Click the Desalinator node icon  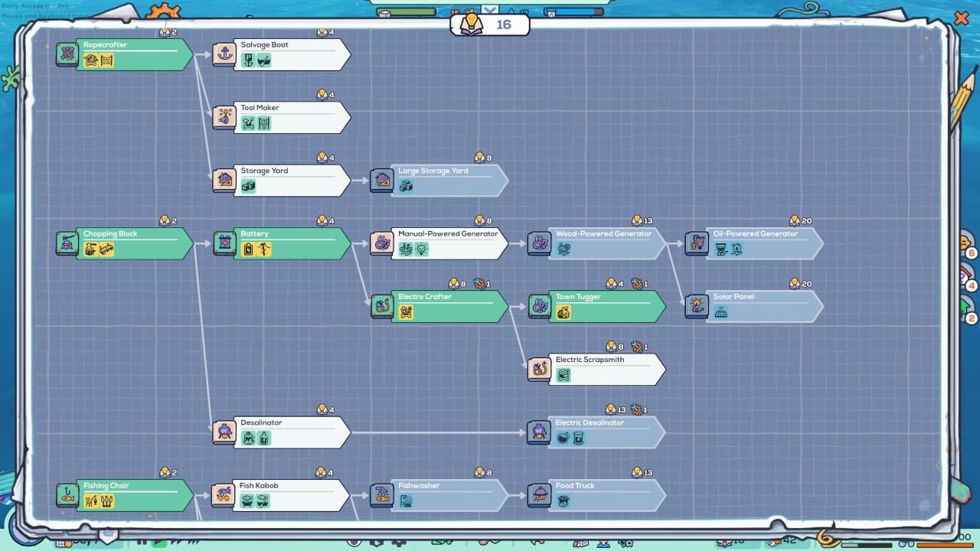(224, 432)
